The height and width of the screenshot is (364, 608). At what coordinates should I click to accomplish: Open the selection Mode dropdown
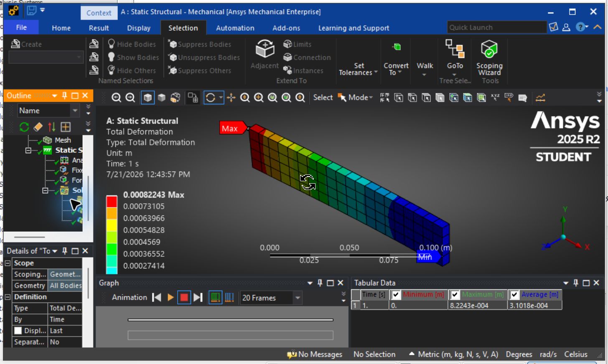(x=361, y=98)
